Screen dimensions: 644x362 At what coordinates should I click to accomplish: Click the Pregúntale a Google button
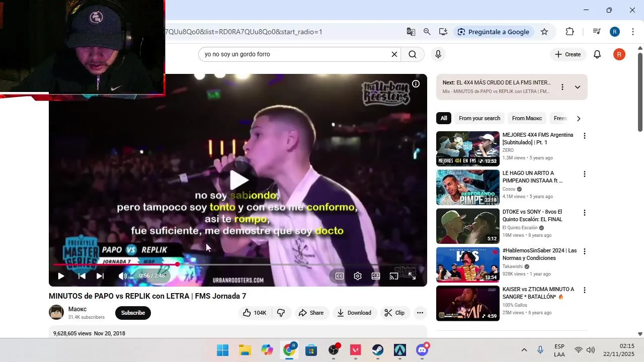[x=494, y=32]
